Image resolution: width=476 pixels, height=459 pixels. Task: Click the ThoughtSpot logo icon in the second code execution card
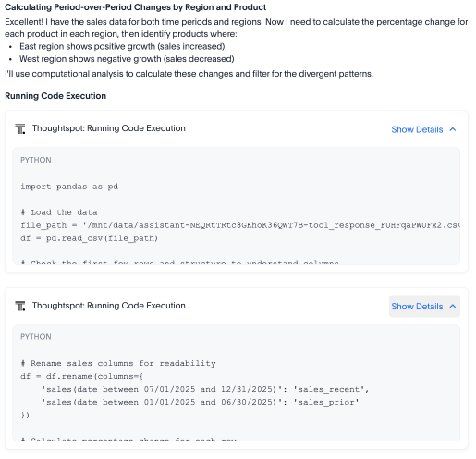[x=20, y=306]
